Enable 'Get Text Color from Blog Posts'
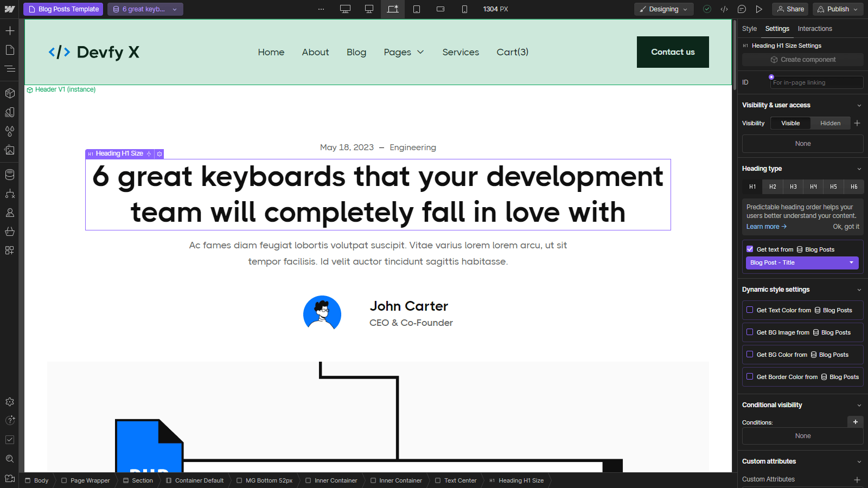The height and width of the screenshot is (488, 868). tap(750, 310)
